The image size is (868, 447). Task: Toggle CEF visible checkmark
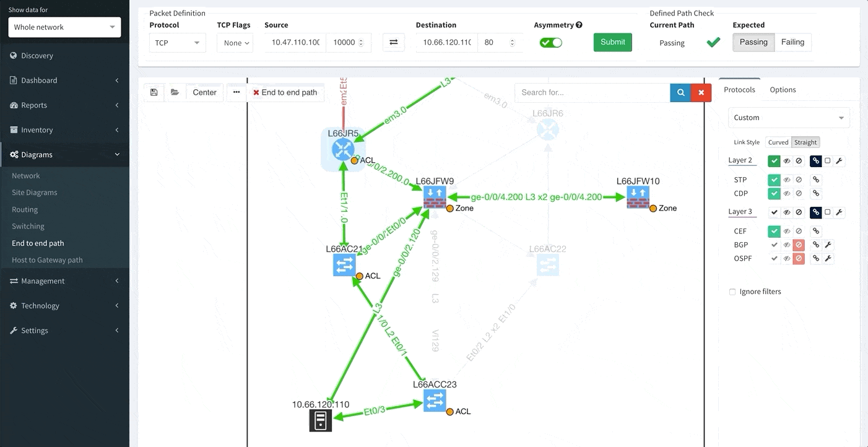coord(774,231)
